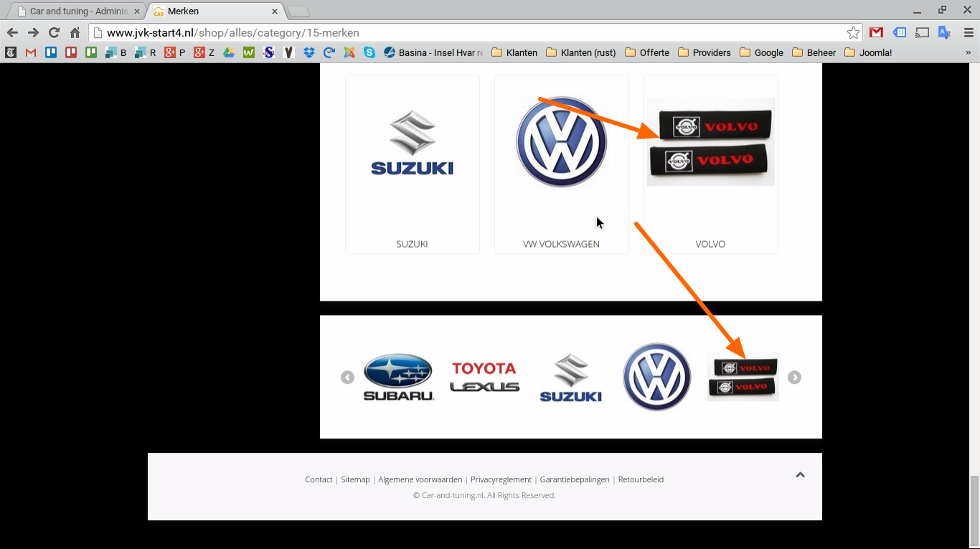980x549 pixels.
Task: Open the bookmark labeled R
Action: [146, 52]
